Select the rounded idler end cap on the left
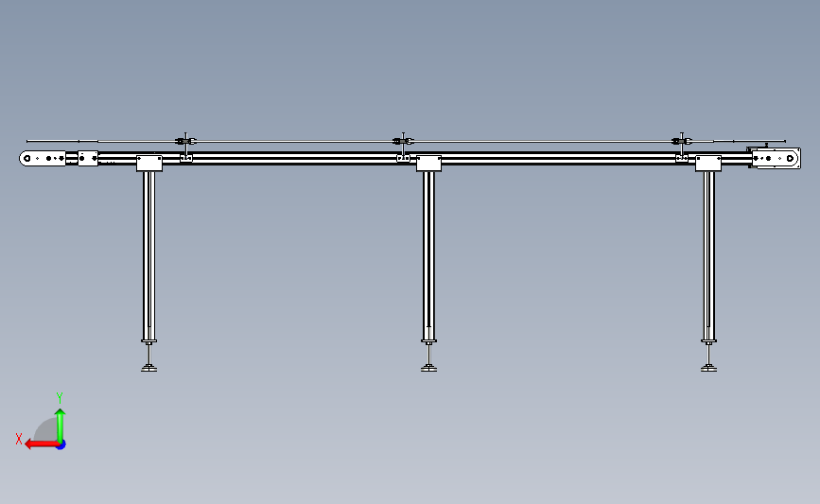The height and width of the screenshot is (504, 820). point(43,159)
